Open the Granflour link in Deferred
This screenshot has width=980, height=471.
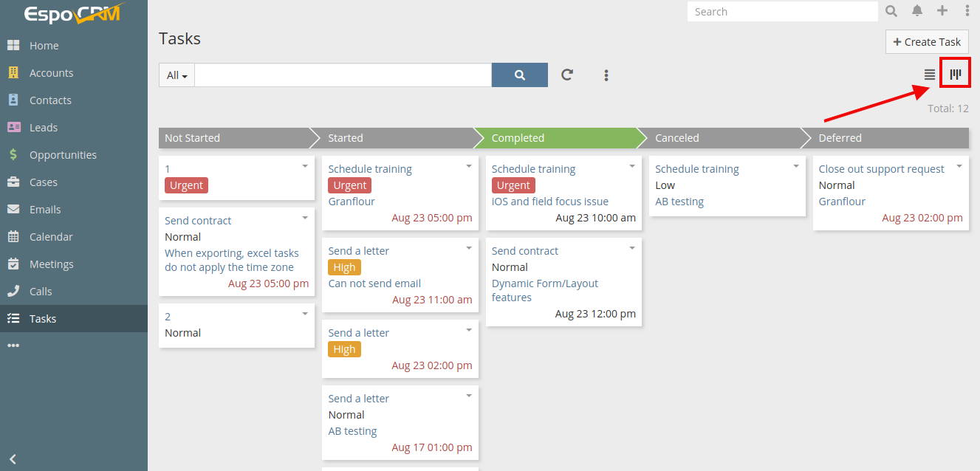842,202
